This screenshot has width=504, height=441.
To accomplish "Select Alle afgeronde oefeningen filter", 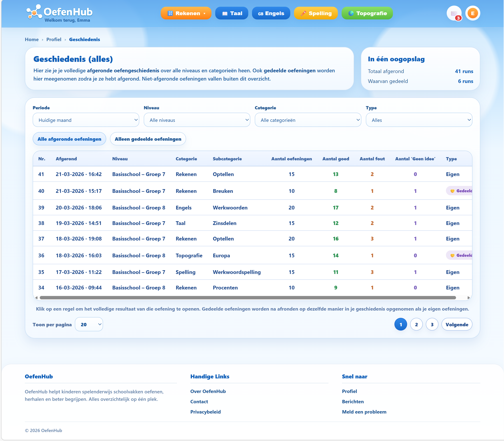I will pos(69,139).
